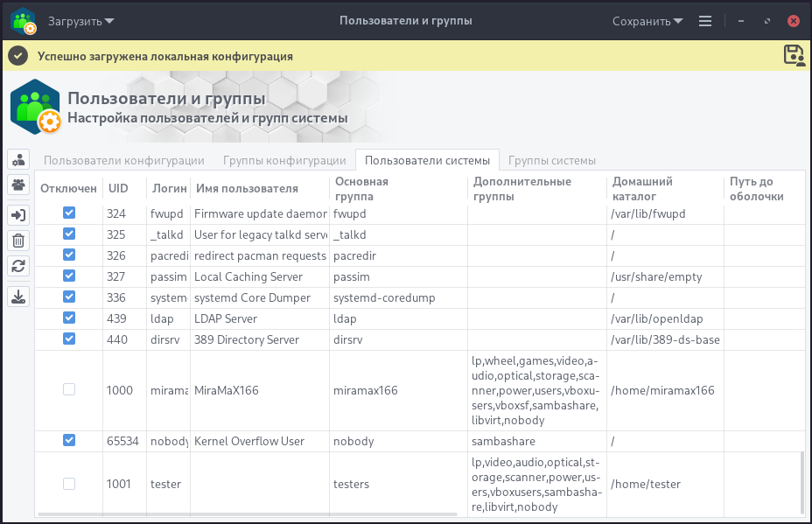
Task: Close the Users and Groups window
Action: tap(794, 21)
